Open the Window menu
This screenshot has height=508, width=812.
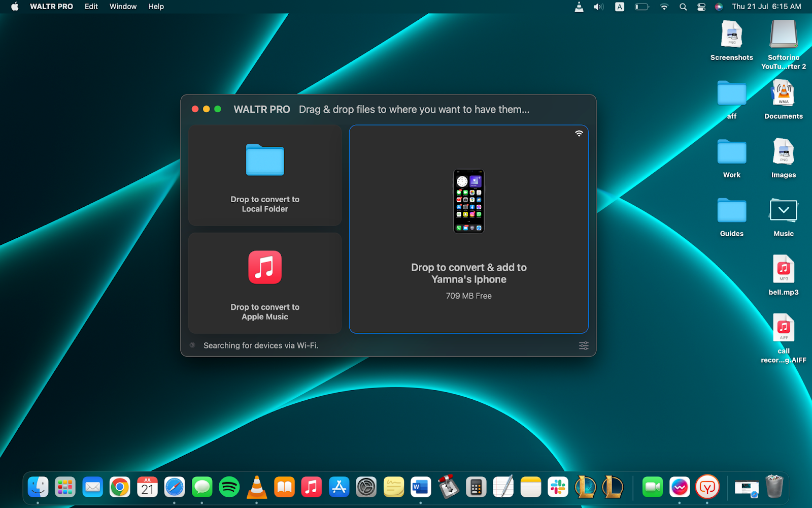(x=123, y=7)
